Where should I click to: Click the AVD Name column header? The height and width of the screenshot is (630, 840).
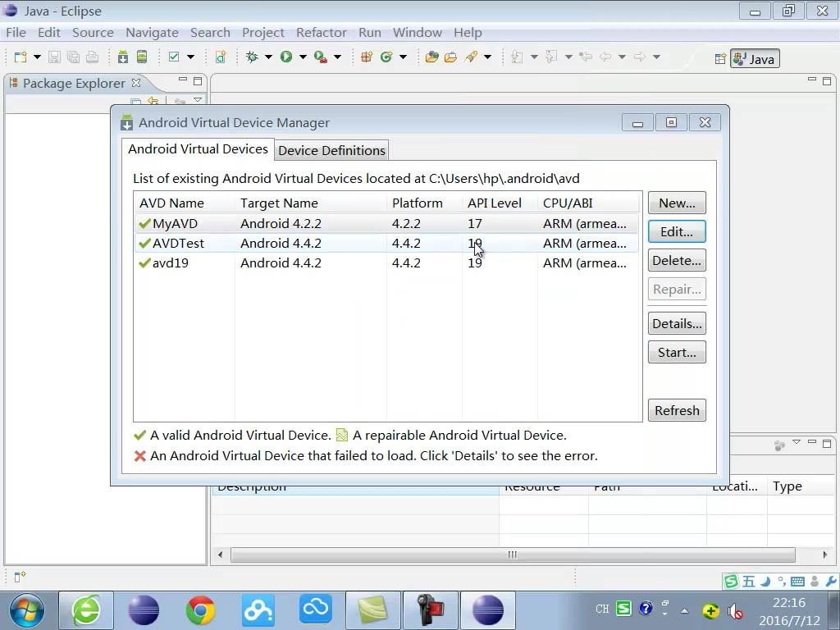tap(185, 203)
